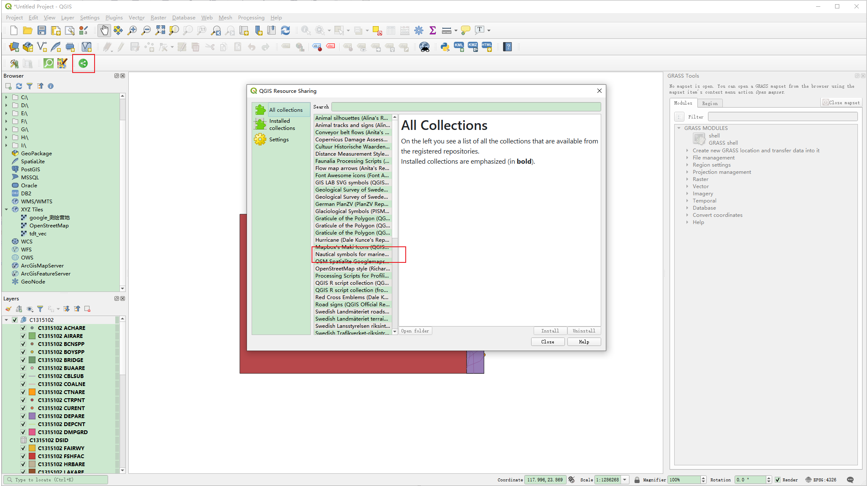This screenshot has height=486, width=868.
Task: Click the Help question mark toolbar icon
Action: pyautogui.click(x=507, y=47)
